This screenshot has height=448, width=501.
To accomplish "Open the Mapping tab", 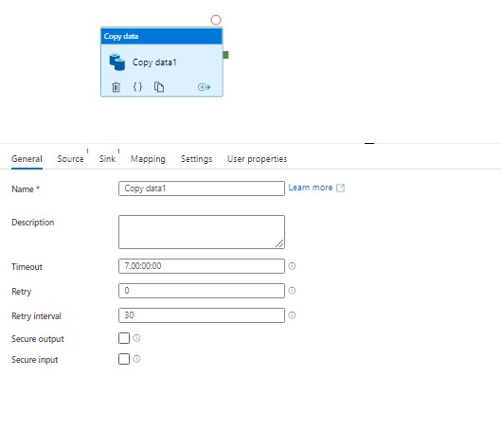I will [x=148, y=159].
